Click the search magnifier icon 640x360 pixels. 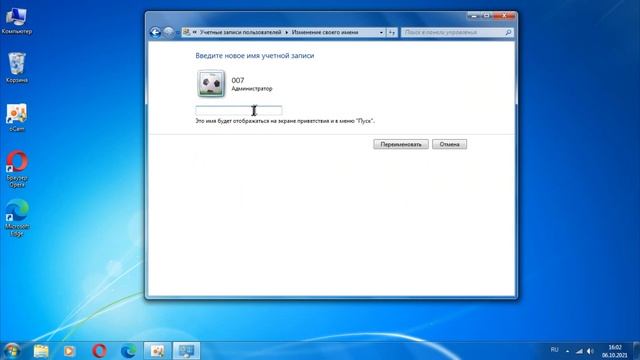509,32
